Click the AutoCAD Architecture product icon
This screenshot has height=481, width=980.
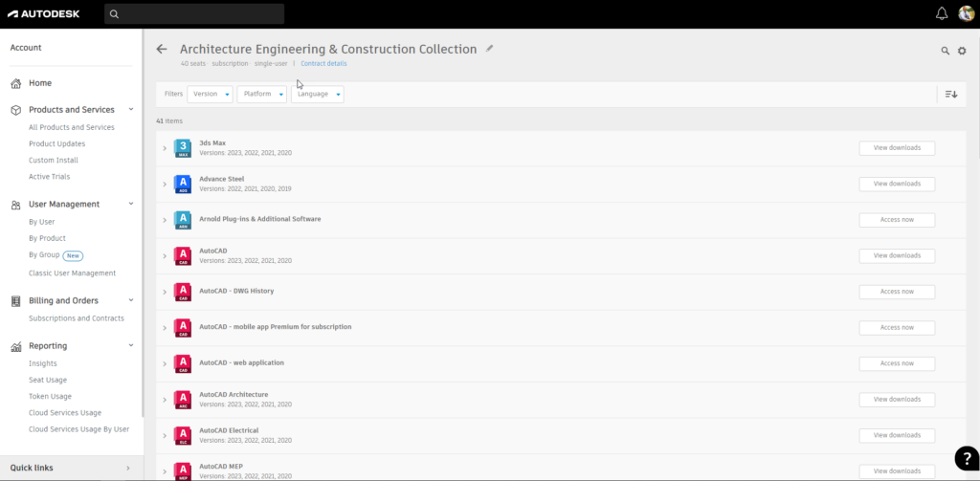(x=183, y=400)
